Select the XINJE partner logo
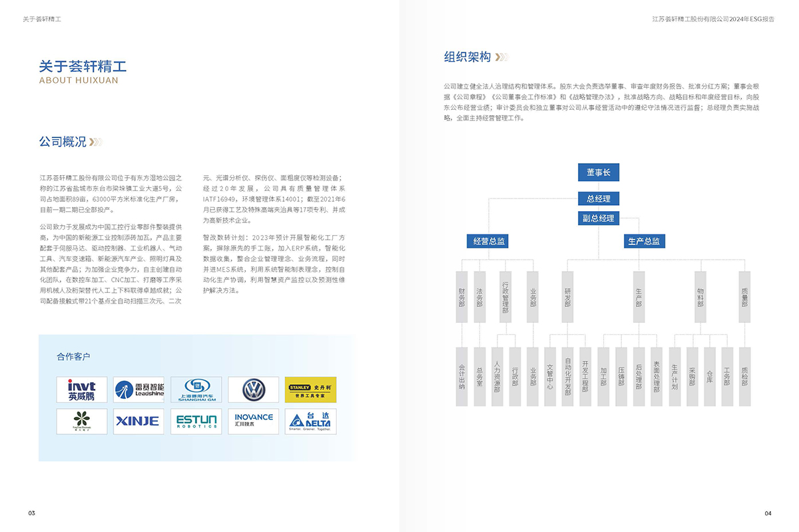Image resolution: width=799 pixels, height=532 pixels. (138, 421)
